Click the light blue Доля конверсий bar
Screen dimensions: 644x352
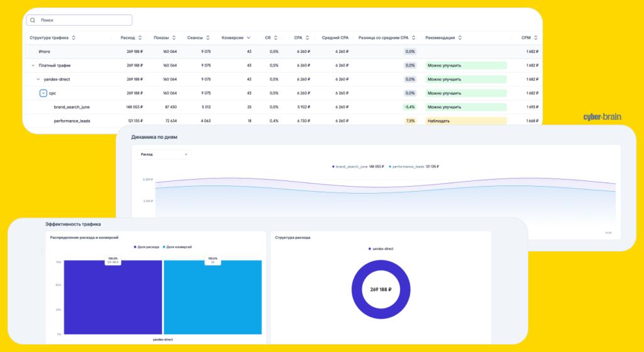tap(213, 297)
